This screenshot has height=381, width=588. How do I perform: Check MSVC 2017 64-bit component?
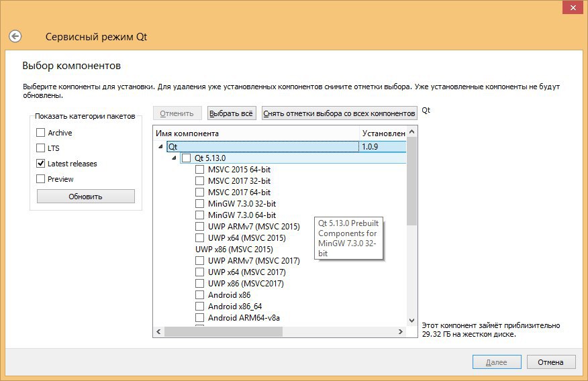click(199, 193)
